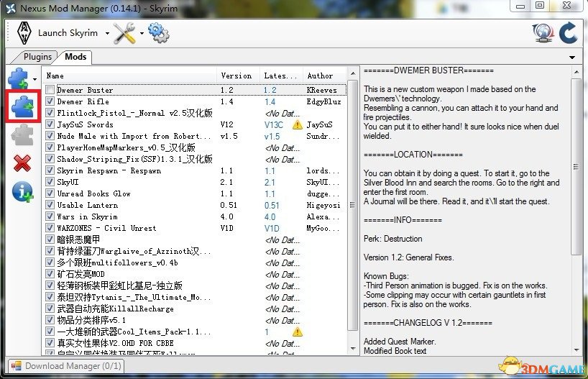Click description pane scrollbar up arrow

576,72
